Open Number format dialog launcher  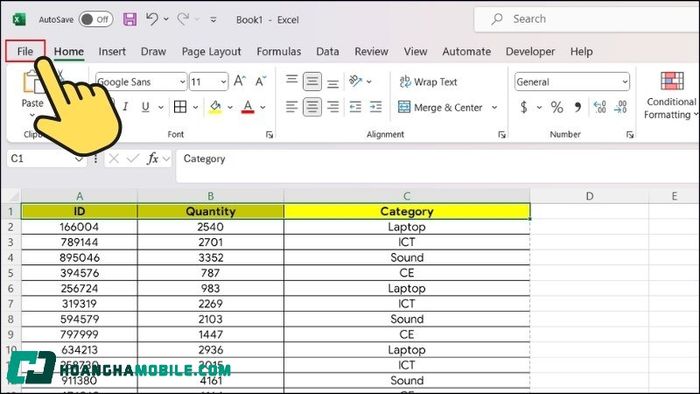630,134
